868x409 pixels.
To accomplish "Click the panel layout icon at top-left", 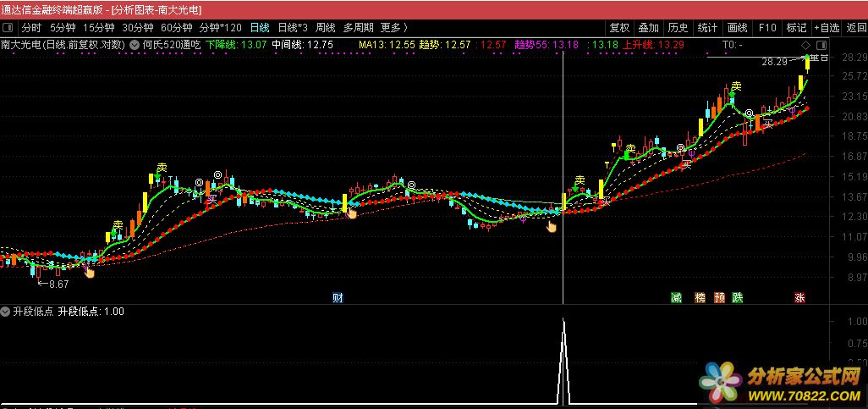I will pos(8,27).
